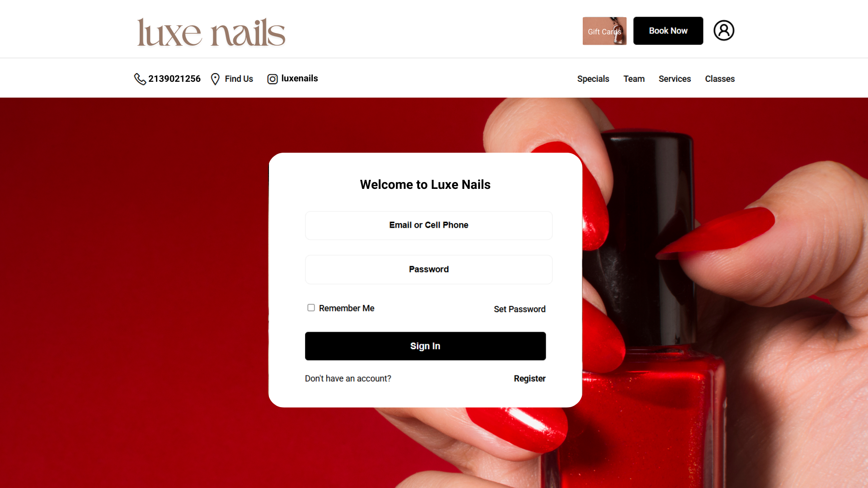This screenshot has width=868, height=488.
Task: Click the Book Now button
Action: [668, 31]
